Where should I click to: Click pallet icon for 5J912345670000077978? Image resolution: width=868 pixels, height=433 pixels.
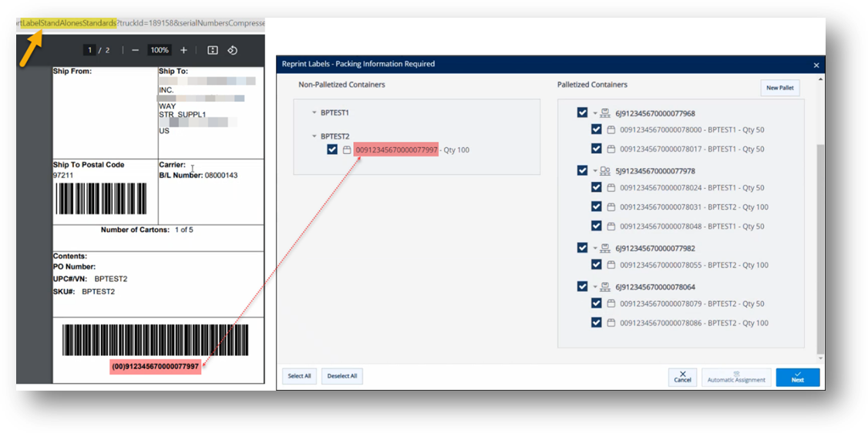(x=605, y=171)
